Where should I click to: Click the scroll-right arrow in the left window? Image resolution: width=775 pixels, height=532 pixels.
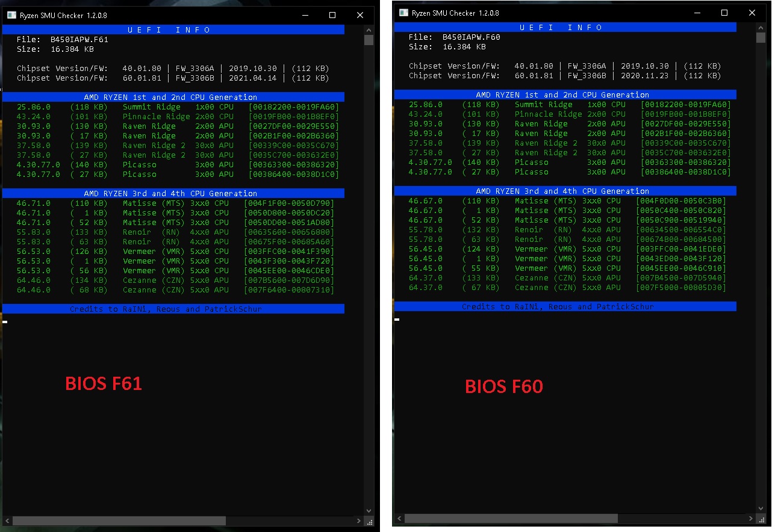(x=359, y=521)
